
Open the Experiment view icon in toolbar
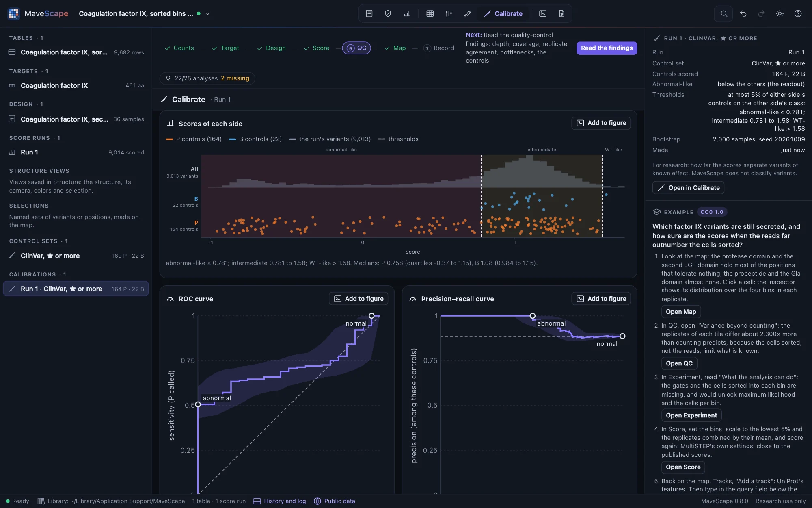[x=369, y=13]
